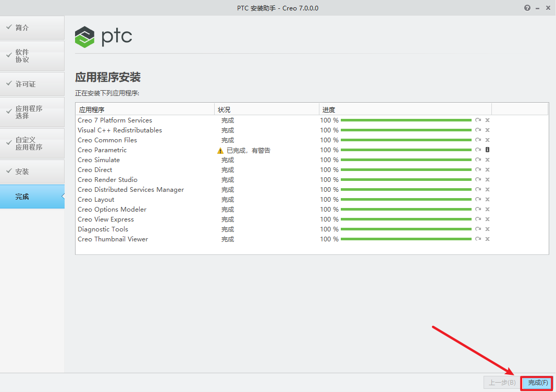The height and width of the screenshot is (392, 556).
Task: Click the cancel X for Creo Direct
Action: 487,170
